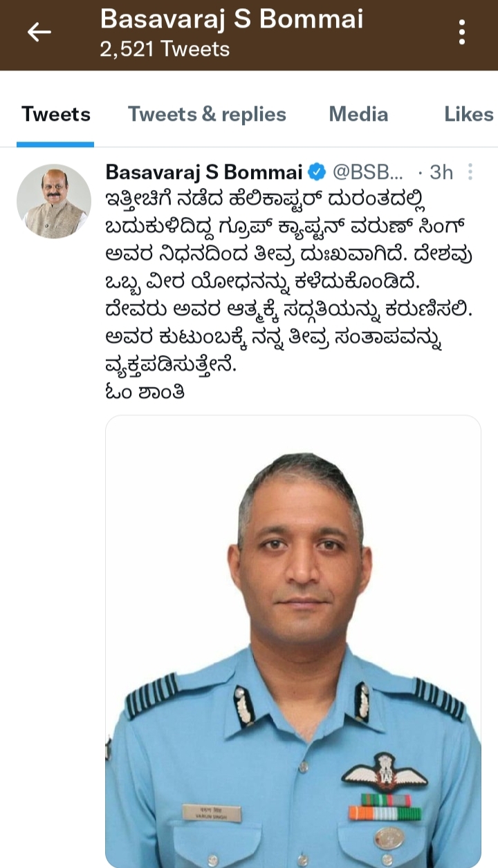Open the profile overflow menu in header

click(461, 32)
